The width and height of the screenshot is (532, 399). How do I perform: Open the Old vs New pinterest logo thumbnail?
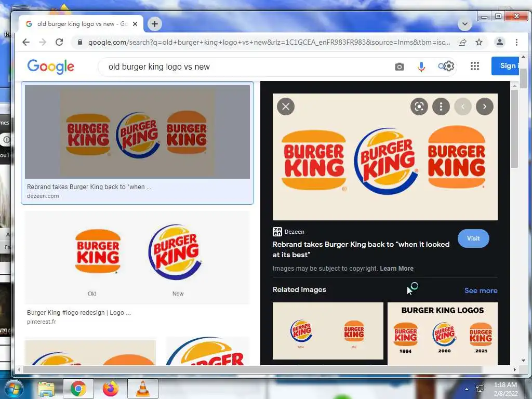coord(137,258)
